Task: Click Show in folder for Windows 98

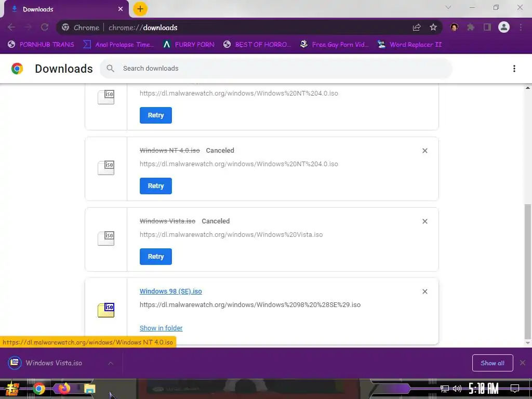Action: tap(161, 328)
